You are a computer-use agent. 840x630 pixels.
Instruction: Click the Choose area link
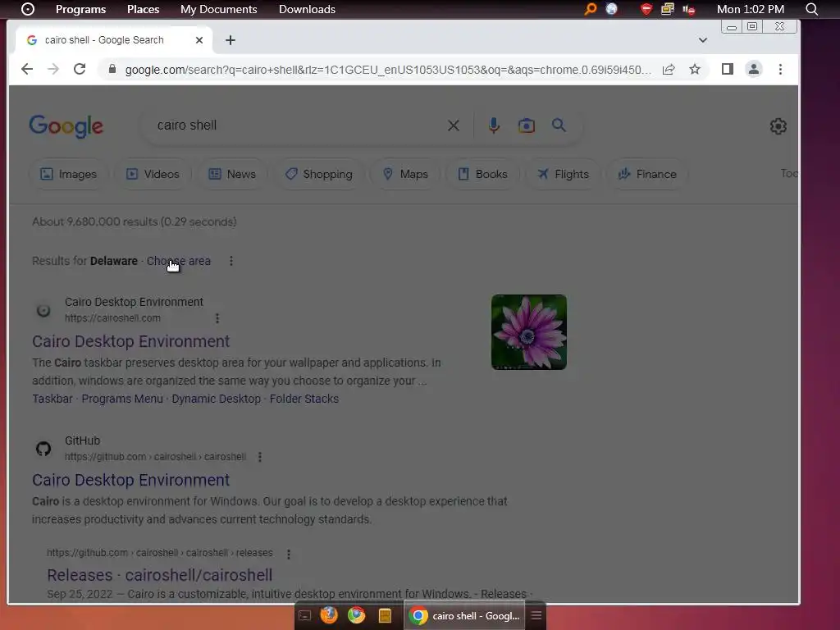[x=178, y=261]
